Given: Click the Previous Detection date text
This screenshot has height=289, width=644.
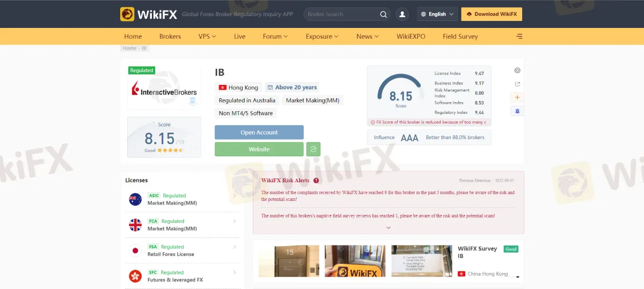Looking at the screenshot, I should 487,180.
